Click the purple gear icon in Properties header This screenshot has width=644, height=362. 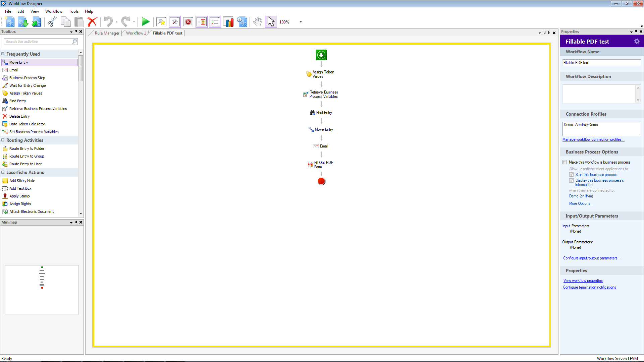click(637, 41)
